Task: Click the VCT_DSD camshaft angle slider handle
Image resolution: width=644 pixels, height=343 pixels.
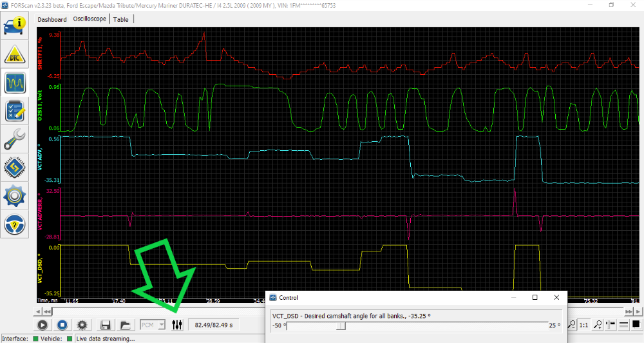Action: point(341,326)
